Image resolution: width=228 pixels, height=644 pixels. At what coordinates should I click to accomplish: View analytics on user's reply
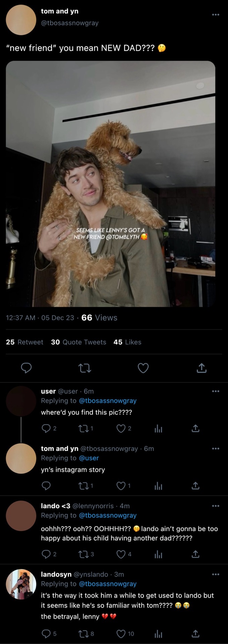tap(158, 428)
